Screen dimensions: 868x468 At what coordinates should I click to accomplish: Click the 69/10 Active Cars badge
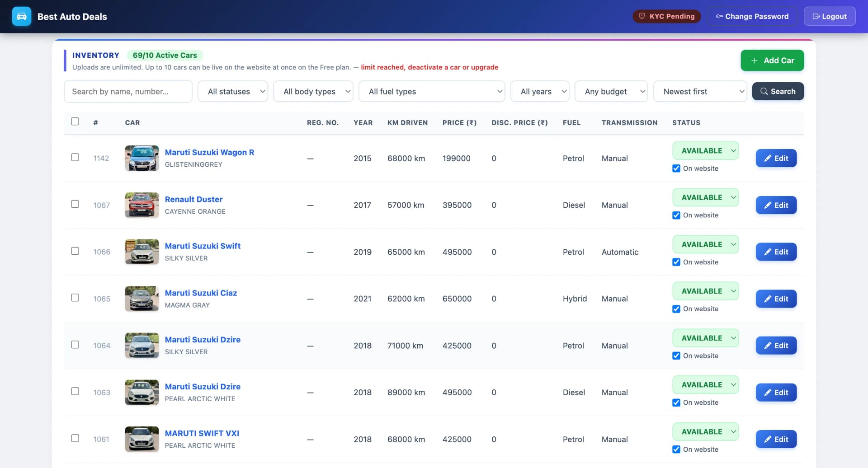165,55
